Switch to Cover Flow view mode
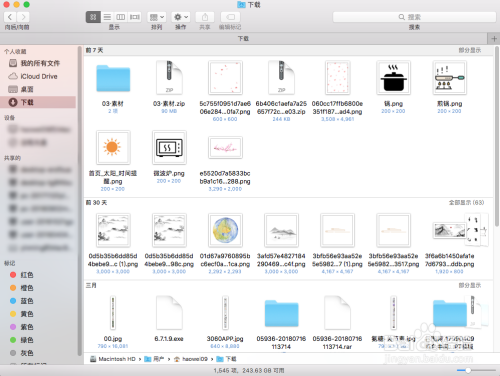The height and width of the screenshot is (376, 500). (135, 17)
